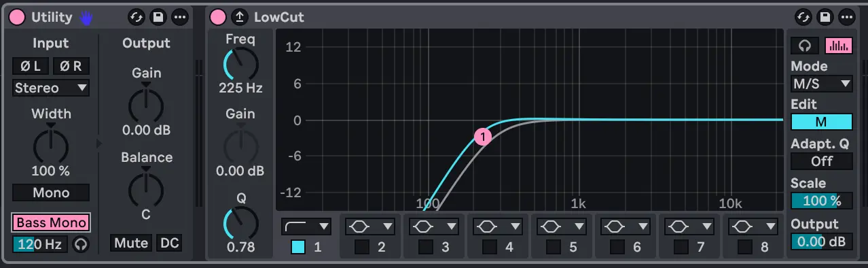The height and width of the screenshot is (268, 868).
Task: Toggle right phase invert ØR
Action: coord(71,66)
